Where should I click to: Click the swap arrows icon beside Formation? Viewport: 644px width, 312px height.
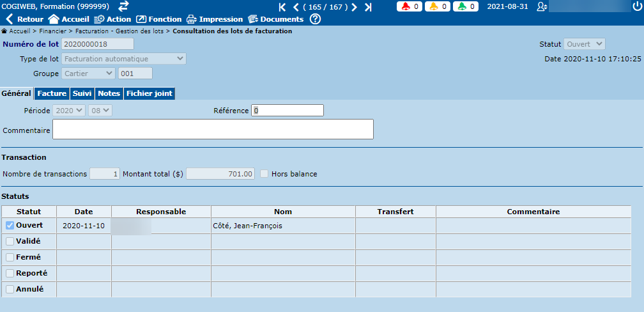[123, 6]
